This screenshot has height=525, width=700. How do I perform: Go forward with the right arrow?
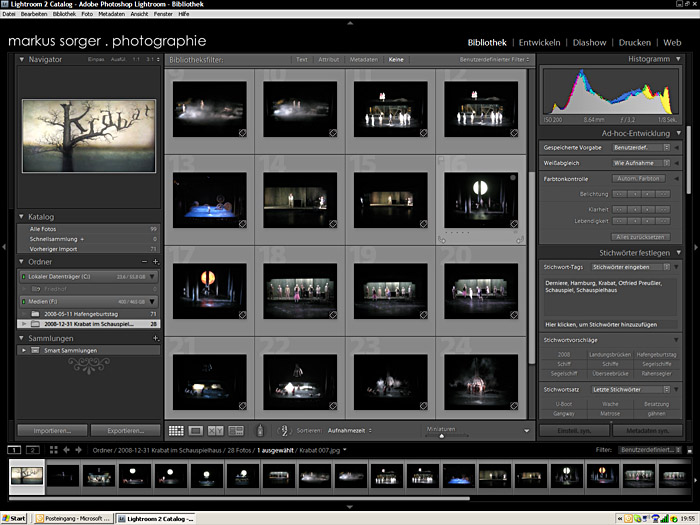pyautogui.click(x=79, y=450)
